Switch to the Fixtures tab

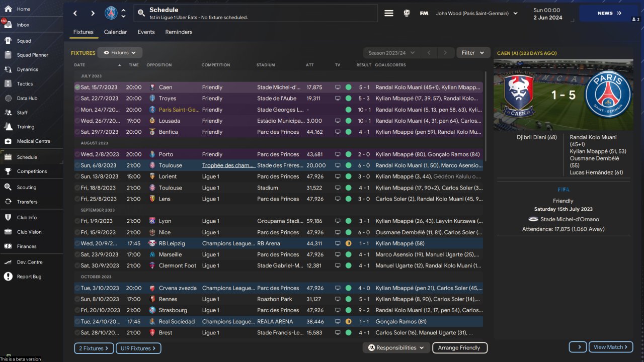pyautogui.click(x=84, y=32)
